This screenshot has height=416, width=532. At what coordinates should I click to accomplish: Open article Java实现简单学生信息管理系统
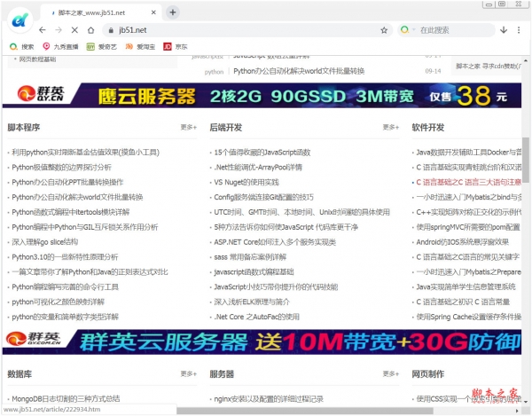click(465, 286)
